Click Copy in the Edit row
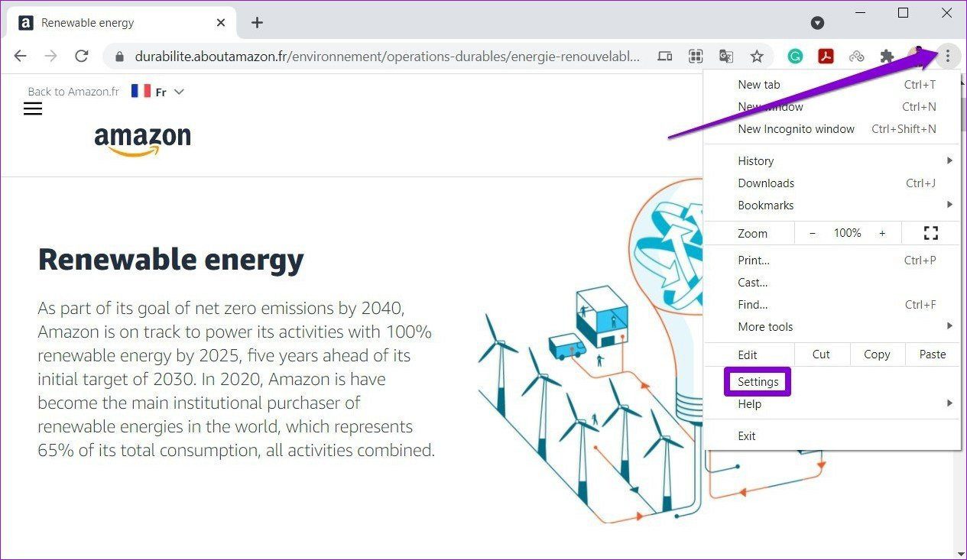 click(x=877, y=354)
